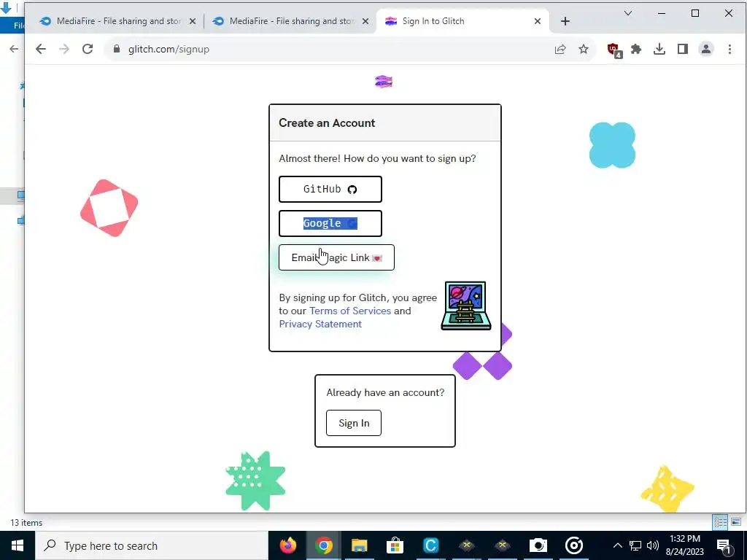Sign up with the GitHub button
This screenshot has height=560, width=747.
[330, 189]
